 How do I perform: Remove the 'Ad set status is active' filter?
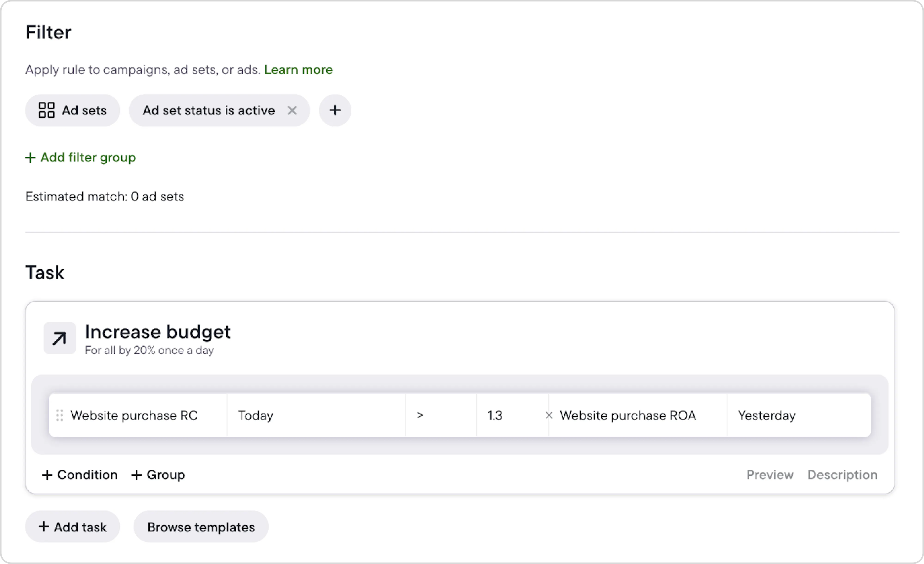click(292, 110)
